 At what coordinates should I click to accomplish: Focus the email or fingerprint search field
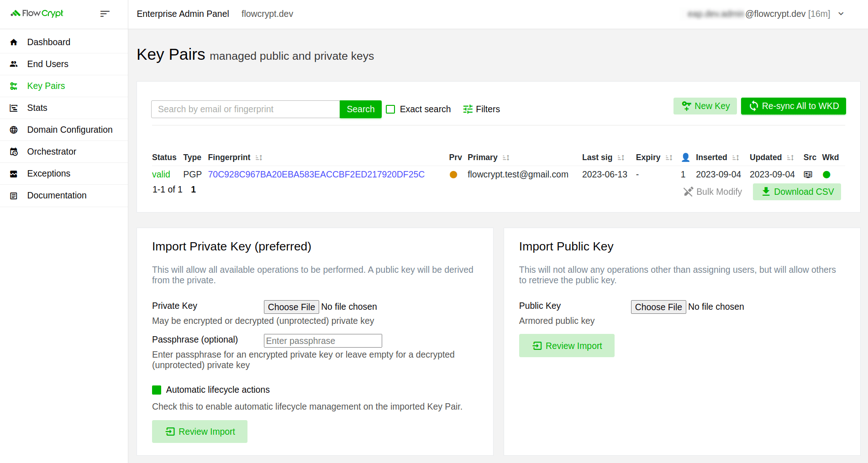click(x=246, y=109)
